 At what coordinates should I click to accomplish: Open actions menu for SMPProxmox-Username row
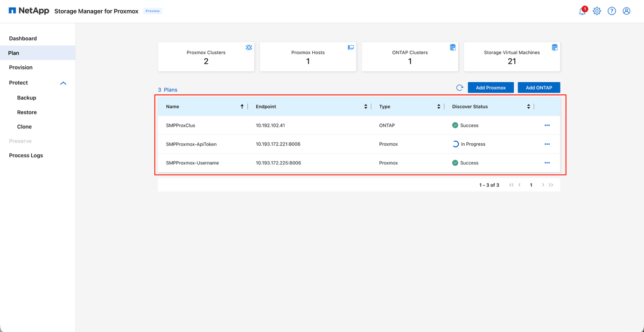click(x=547, y=162)
